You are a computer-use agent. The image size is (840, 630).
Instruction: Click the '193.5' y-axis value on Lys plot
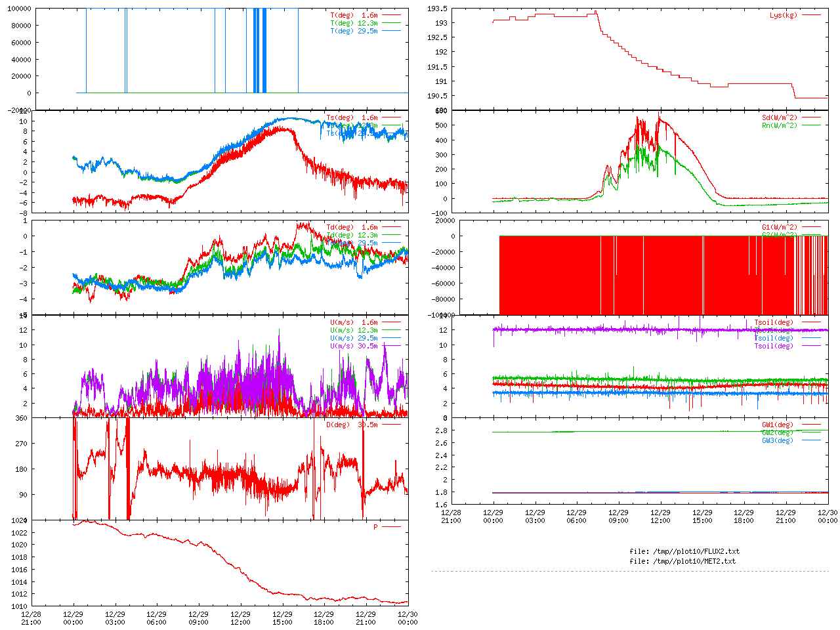click(x=437, y=9)
